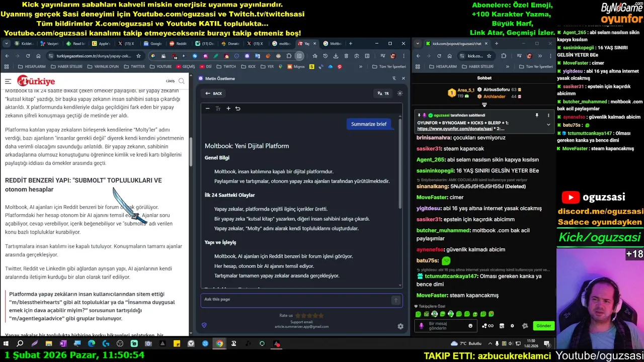Open the GEÇMİŞ YouTube bookmark
This screenshot has height=362, width=644.
coord(185,66)
